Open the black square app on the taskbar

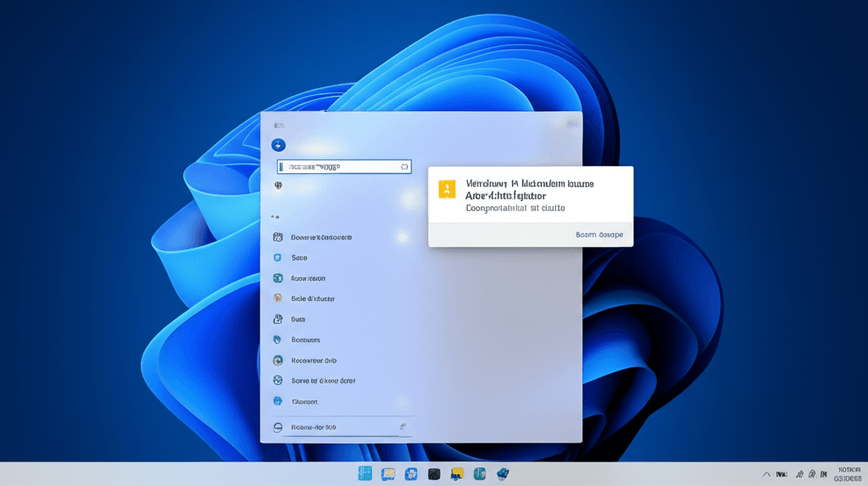point(434,474)
